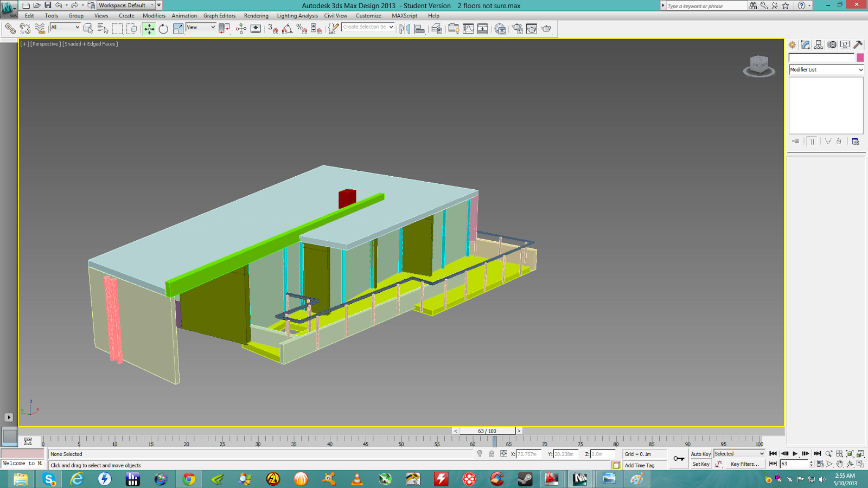
Task: Enable the 3D Snaps toggle
Action: pyautogui.click(x=273, y=29)
